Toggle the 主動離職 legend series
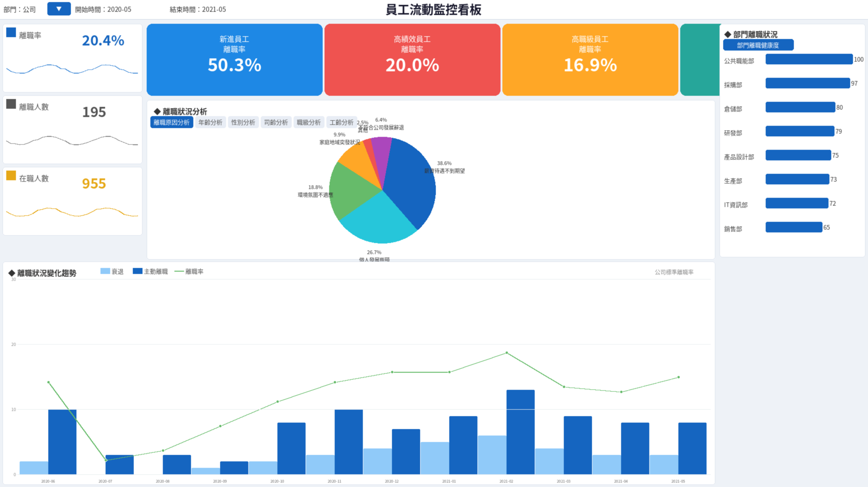The width and height of the screenshot is (868, 487). (150, 271)
